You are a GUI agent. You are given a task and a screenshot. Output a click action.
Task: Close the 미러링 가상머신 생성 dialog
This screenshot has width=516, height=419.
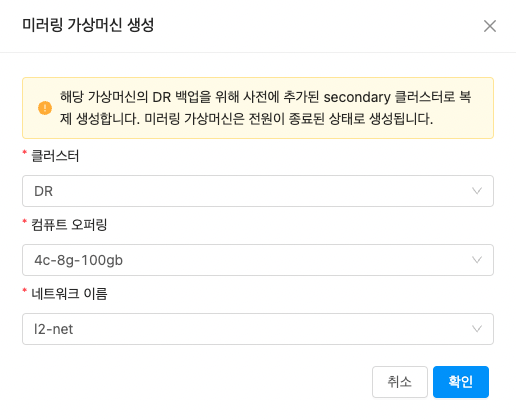tap(490, 26)
